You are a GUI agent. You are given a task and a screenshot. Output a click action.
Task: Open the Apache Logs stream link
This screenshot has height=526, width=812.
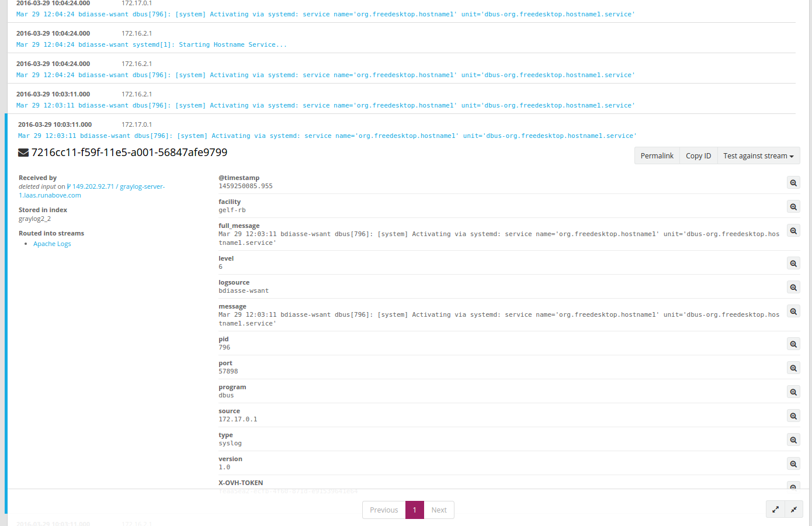(52, 243)
